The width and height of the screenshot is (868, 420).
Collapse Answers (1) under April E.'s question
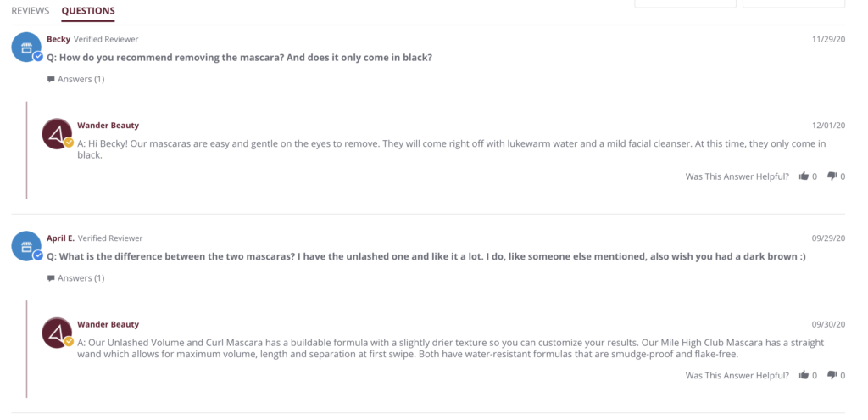(x=76, y=277)
